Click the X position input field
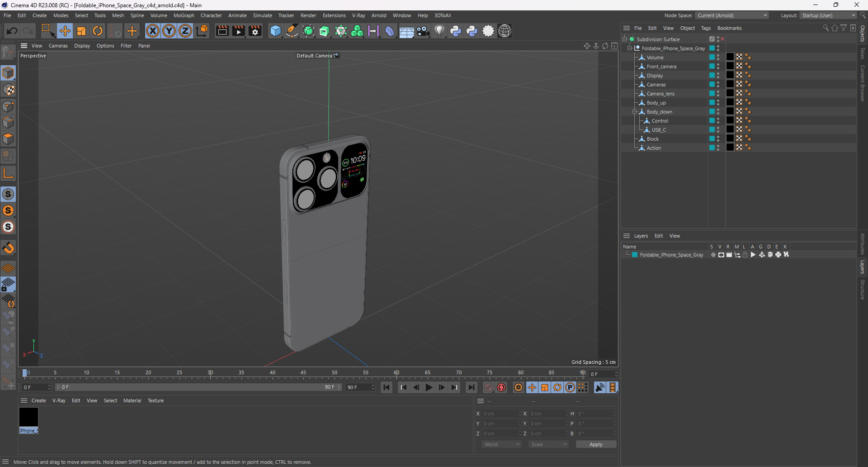This screenshot has width=868, height=467. (x=501, y=414)
